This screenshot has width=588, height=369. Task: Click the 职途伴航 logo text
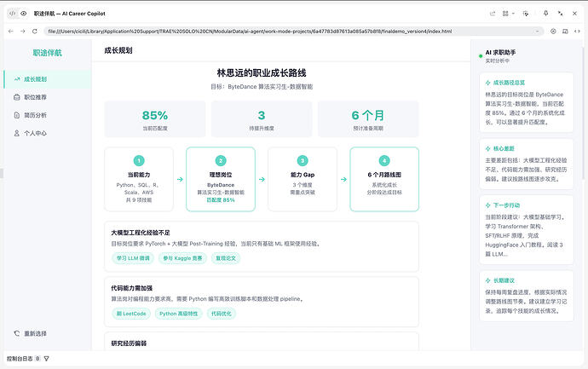pyautogui.click(x=47, y=53)
